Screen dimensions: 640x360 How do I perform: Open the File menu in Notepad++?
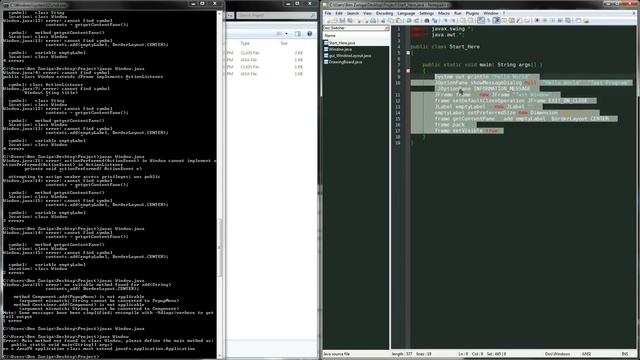coord(328,13)
